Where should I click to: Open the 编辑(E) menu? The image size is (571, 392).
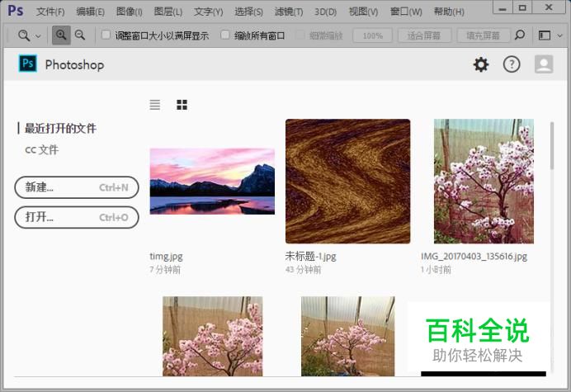[x=90, y=12]
